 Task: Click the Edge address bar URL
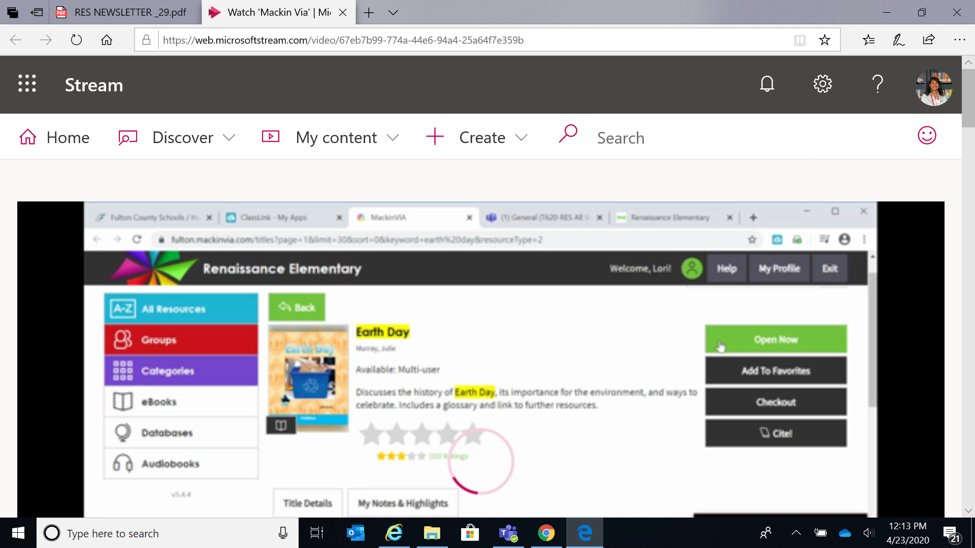343,40
